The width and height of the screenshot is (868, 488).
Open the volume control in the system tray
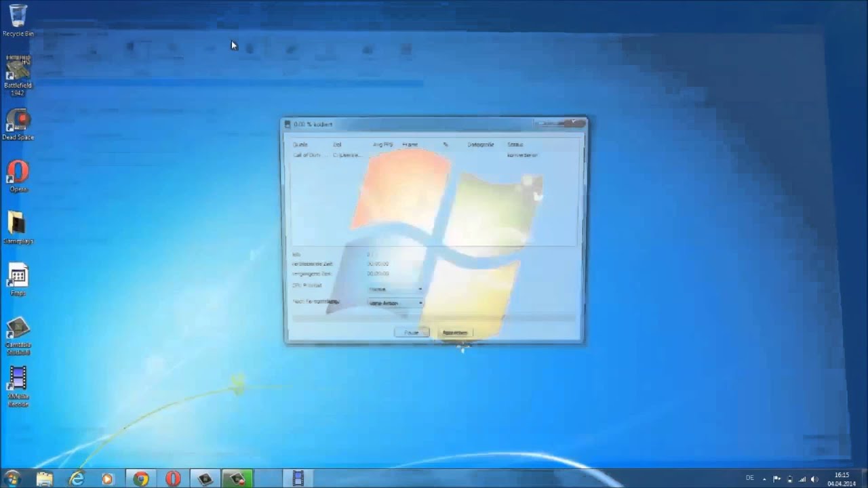coord(814,479)
